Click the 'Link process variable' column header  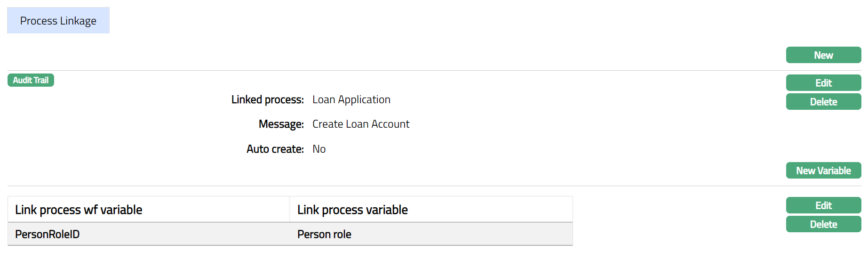pos(352,210)
